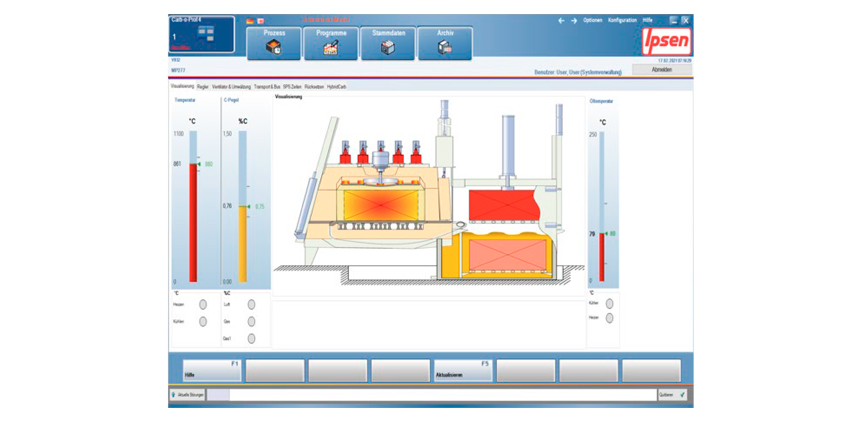Open the Prozess module icon
Image resolution: width=865 pixels, height=425 pixels.
click(x=275, y=43)
